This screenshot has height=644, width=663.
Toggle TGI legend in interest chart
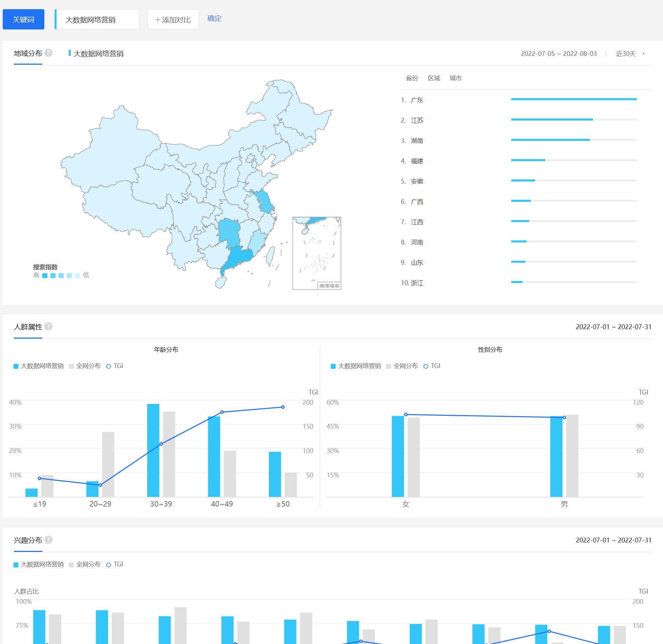click(114, 564)
